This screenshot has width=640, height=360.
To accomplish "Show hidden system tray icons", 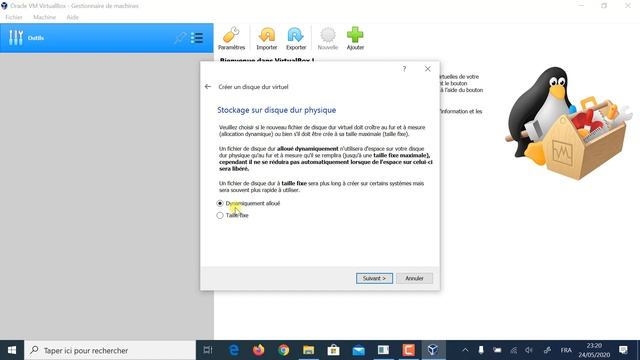I will tap(465, 350).
